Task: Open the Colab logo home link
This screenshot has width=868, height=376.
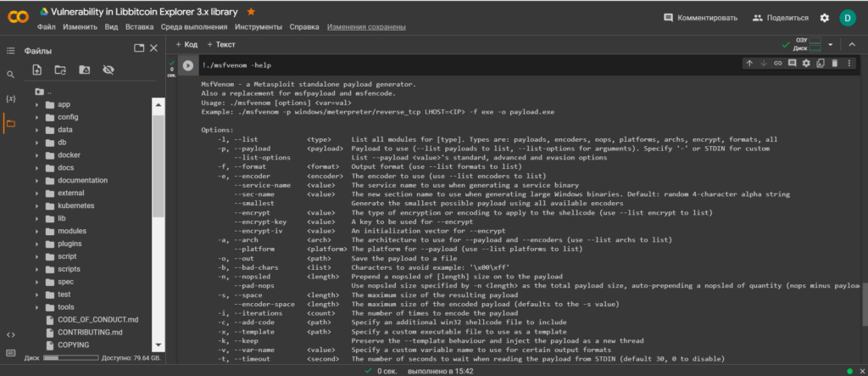Action: (18, 17)
